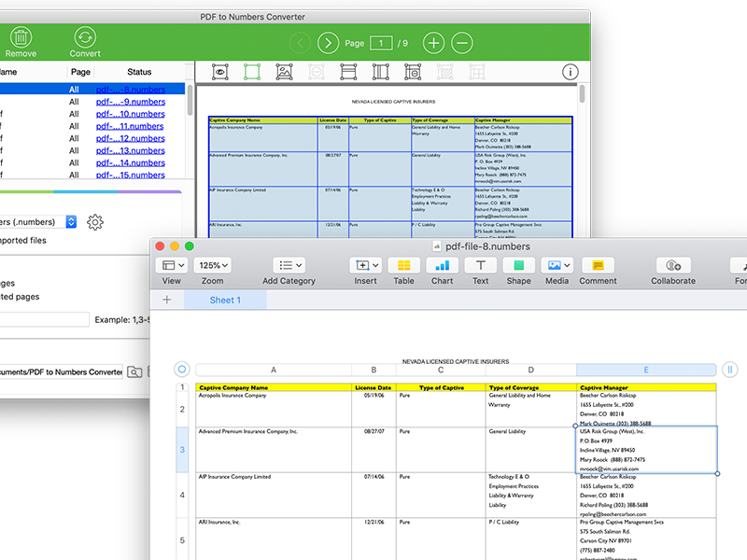Click the page range input field
Screen dimensions: 747x560
[x=44, y=319]
